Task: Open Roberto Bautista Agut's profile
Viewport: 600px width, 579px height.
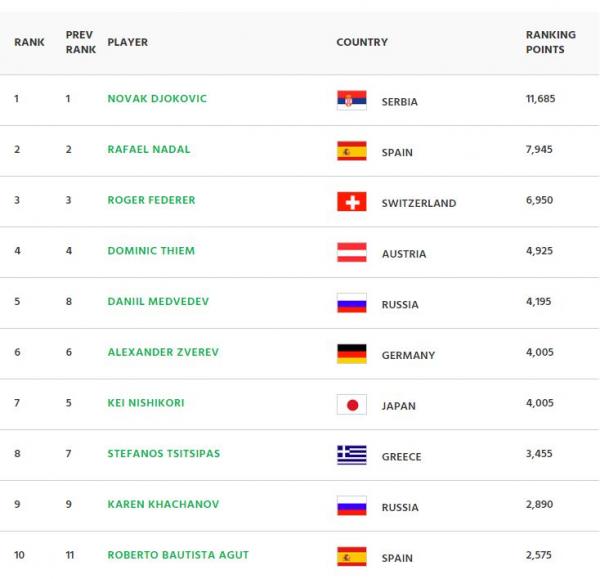Action: point(178,555)
